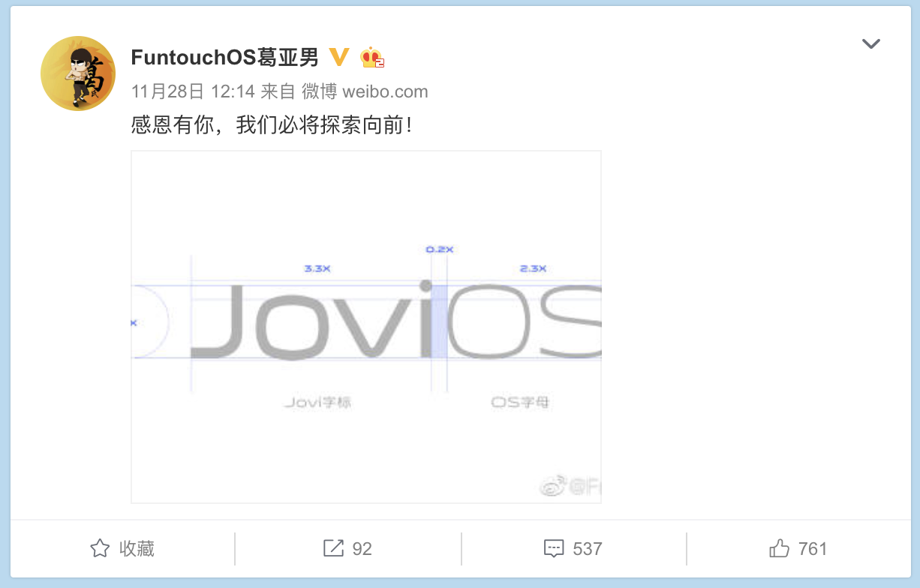Like the post with thumbs-up icon
920x588 pixels.
pyautogui.click(x=780, y=548)
